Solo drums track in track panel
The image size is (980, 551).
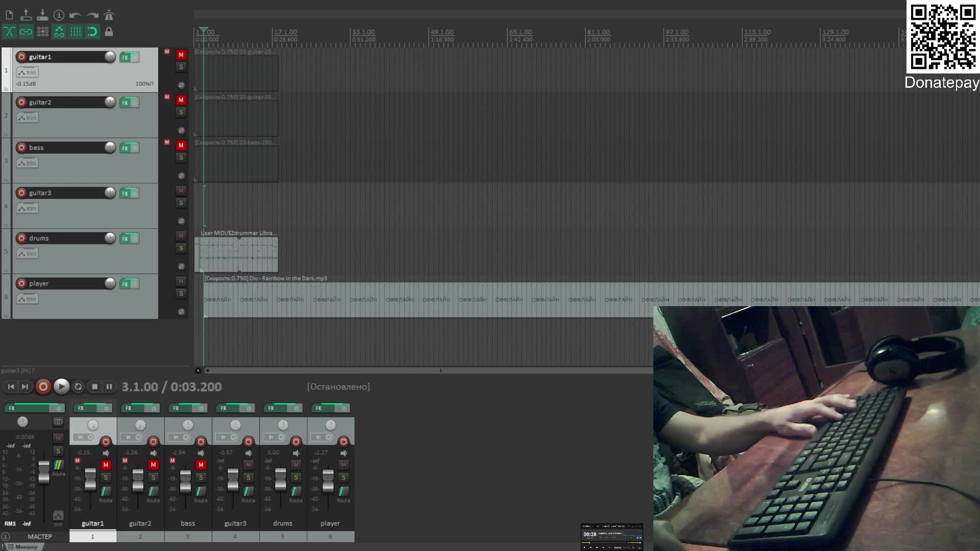click(181, 248)
